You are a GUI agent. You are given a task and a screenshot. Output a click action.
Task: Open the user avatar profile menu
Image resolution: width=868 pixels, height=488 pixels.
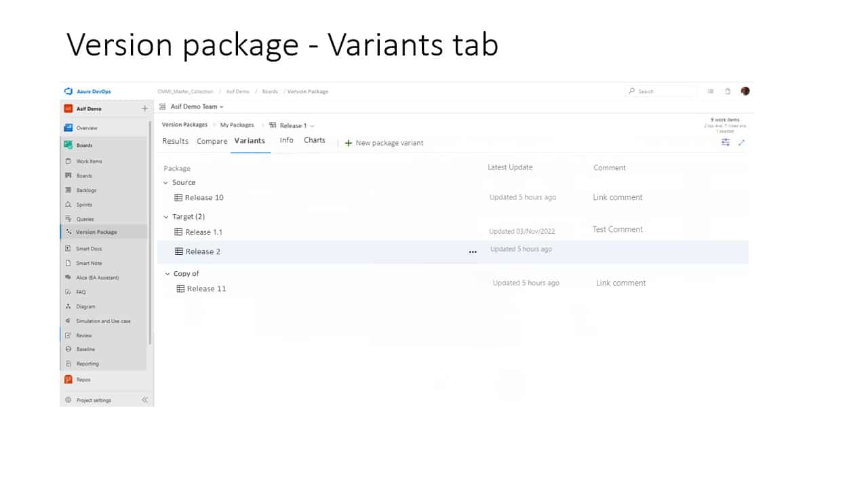745,91
